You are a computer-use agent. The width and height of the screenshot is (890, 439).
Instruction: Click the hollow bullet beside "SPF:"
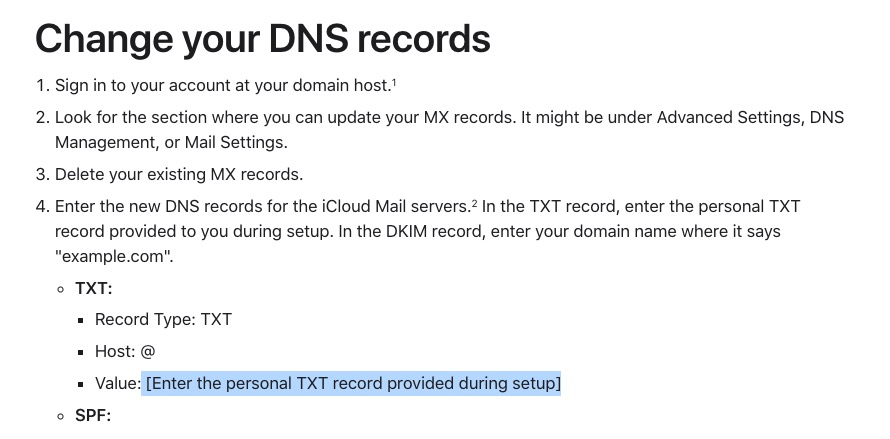[61, 416]
